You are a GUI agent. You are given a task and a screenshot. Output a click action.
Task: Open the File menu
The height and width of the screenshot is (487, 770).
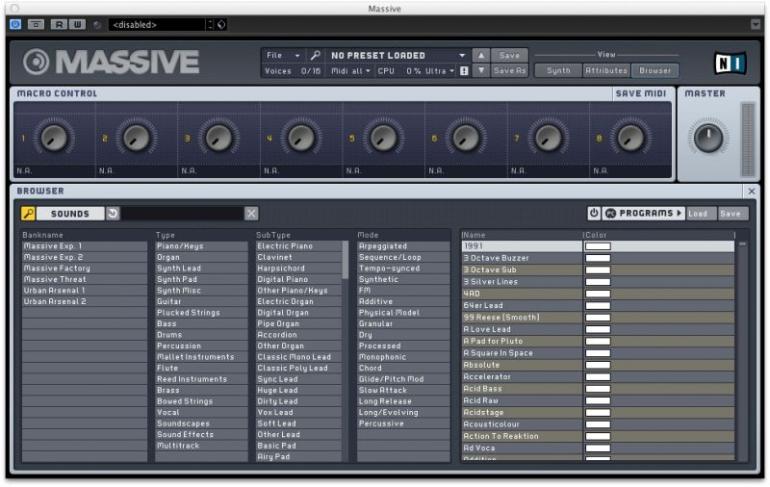tap(283, 55)
